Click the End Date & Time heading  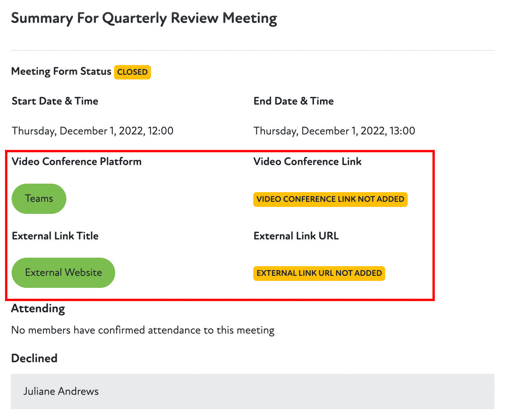(294, 101)
